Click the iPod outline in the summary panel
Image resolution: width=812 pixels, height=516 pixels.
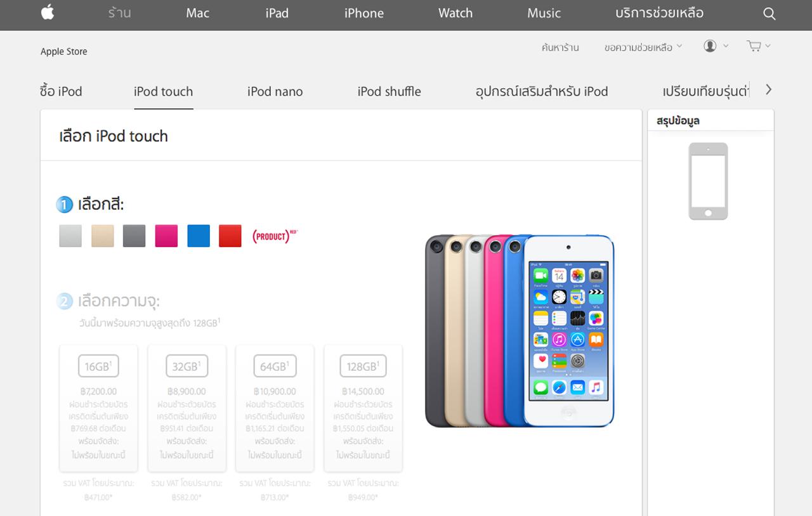pos(708,181)
